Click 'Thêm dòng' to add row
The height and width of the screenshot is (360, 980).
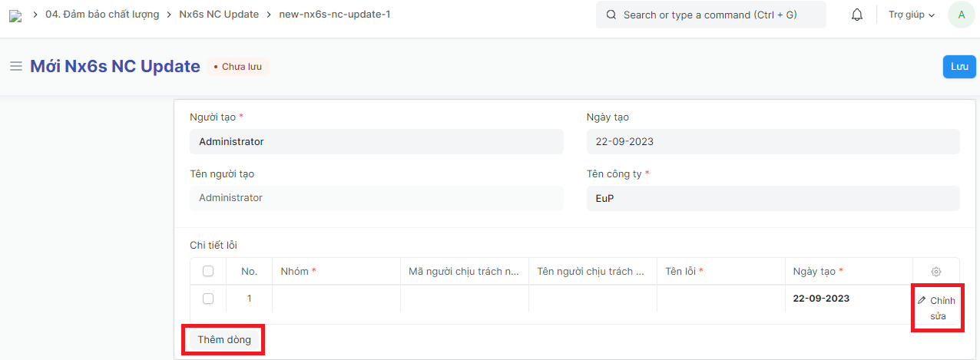[x=224, y=339]
